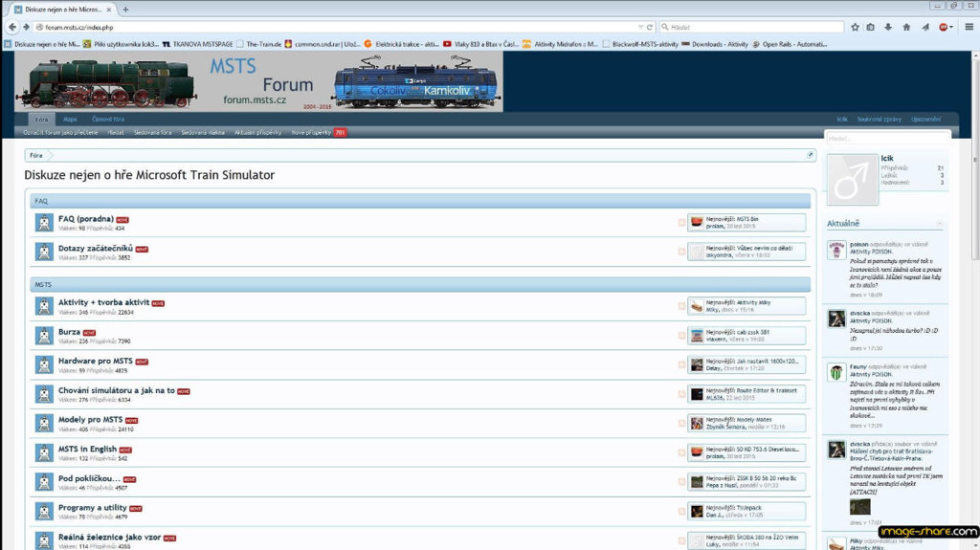This screenshot has height=550, width=980.
Task: Click the forum search box in the sidebar
Action: pyautogui.click(x=887, y=138)
